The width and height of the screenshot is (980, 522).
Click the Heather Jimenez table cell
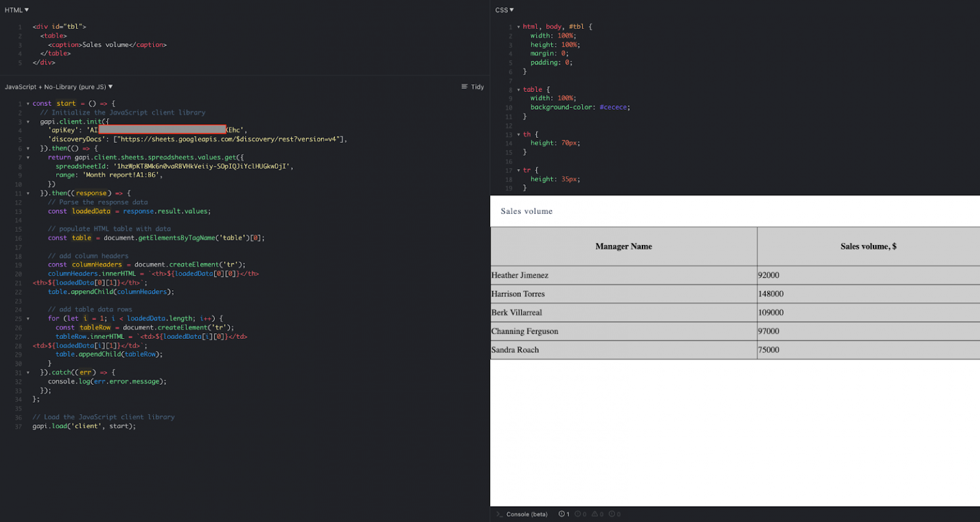coord(520,276)
